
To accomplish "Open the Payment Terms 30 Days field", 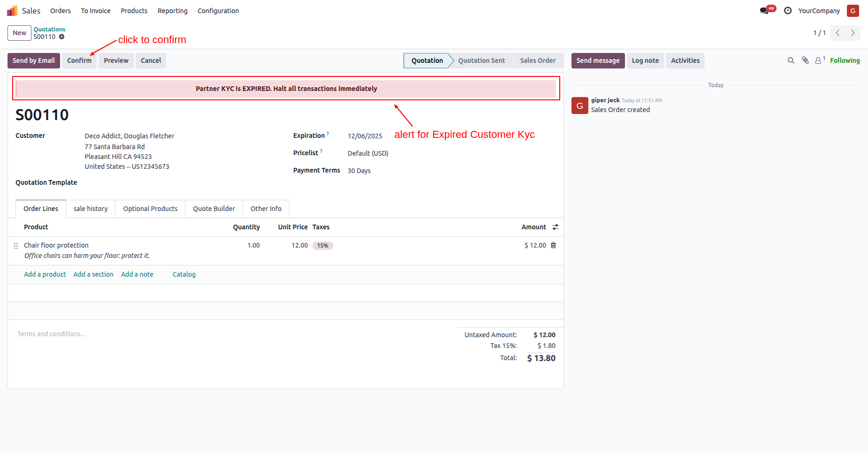I will pos(359,171).
